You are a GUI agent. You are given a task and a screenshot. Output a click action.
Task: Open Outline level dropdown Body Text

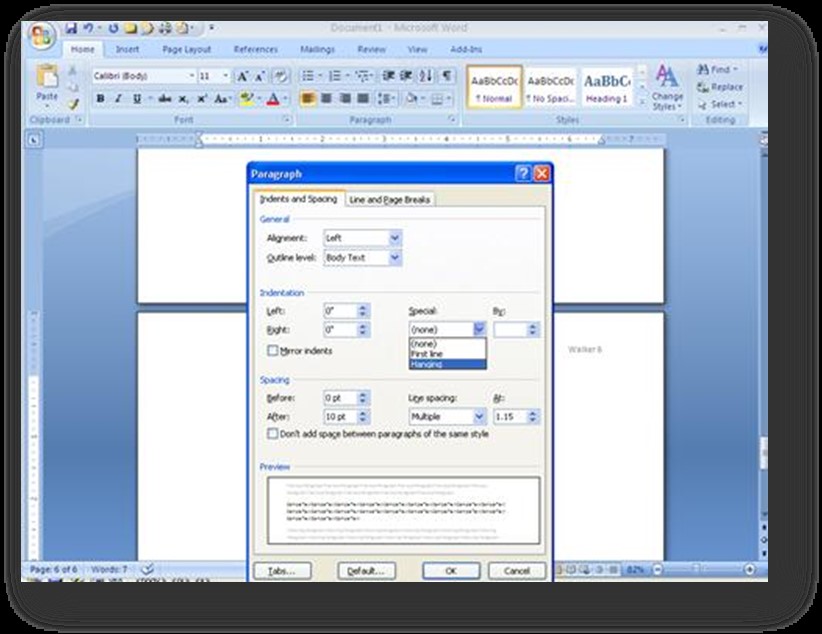point(363,257)
